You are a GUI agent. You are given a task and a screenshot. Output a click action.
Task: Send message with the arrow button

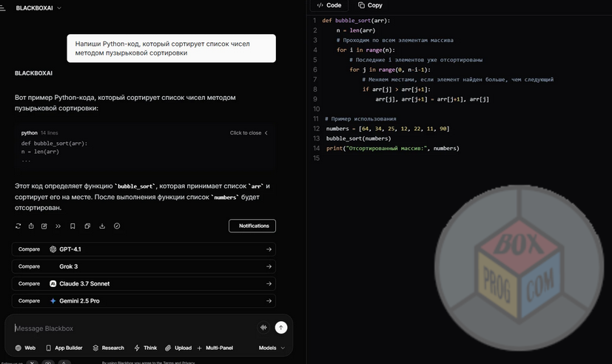(281, 328)
